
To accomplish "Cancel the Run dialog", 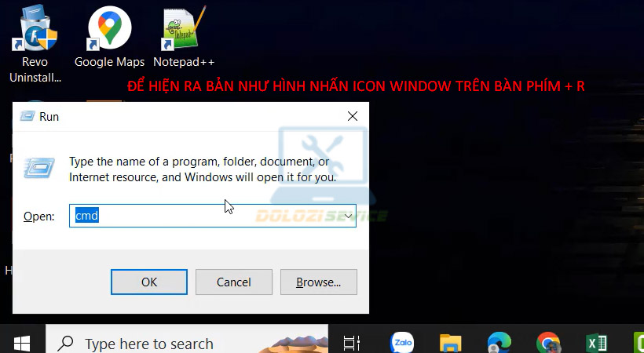I will tap(234, 282).
